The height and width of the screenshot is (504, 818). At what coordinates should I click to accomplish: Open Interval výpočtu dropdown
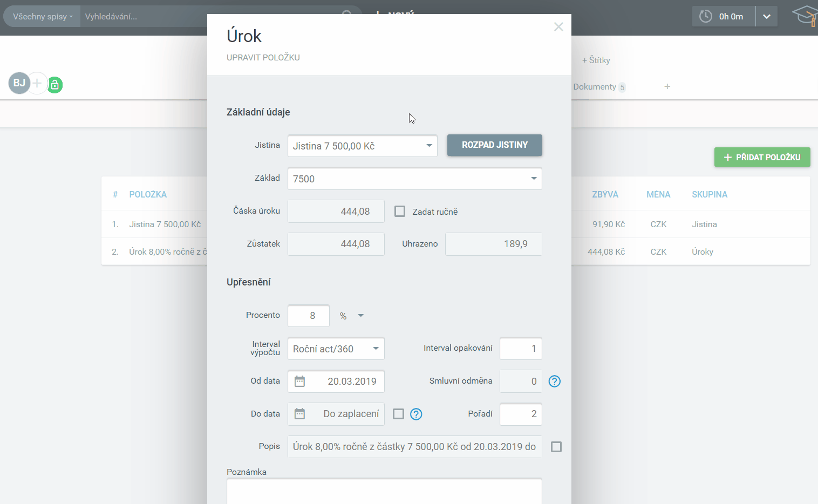click(336, 349)
